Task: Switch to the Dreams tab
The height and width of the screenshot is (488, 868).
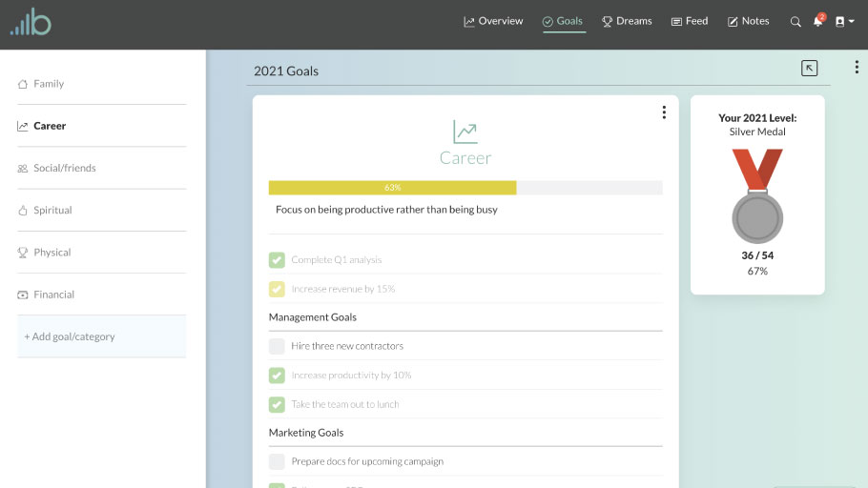Action: 627,21
